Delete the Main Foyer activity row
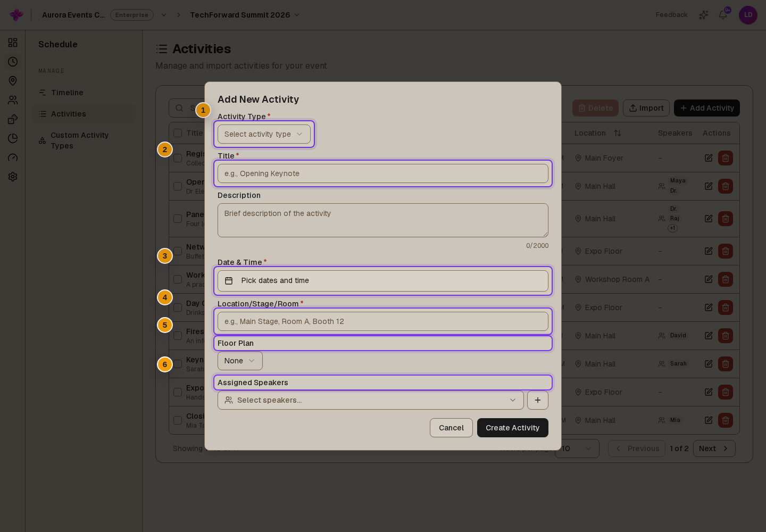The width and height of the screenshot is (766, 532). click(726, 158)
